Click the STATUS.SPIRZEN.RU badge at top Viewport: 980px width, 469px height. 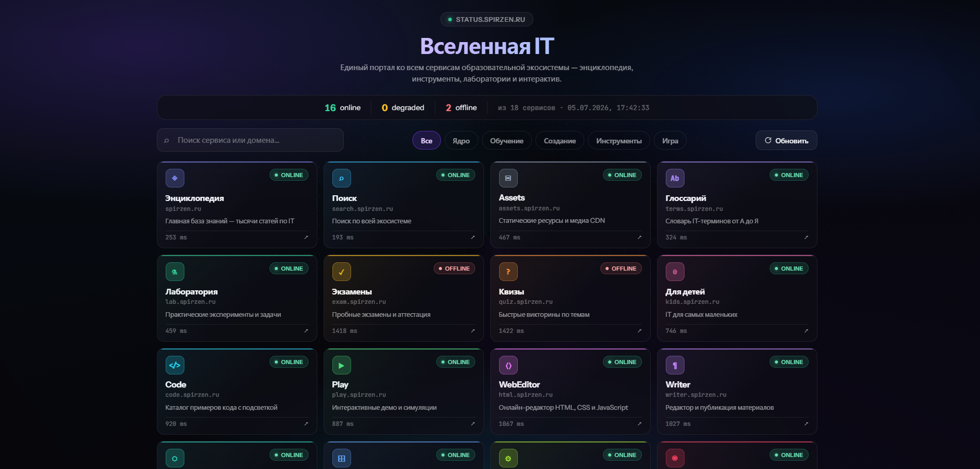tap(487, 19)
